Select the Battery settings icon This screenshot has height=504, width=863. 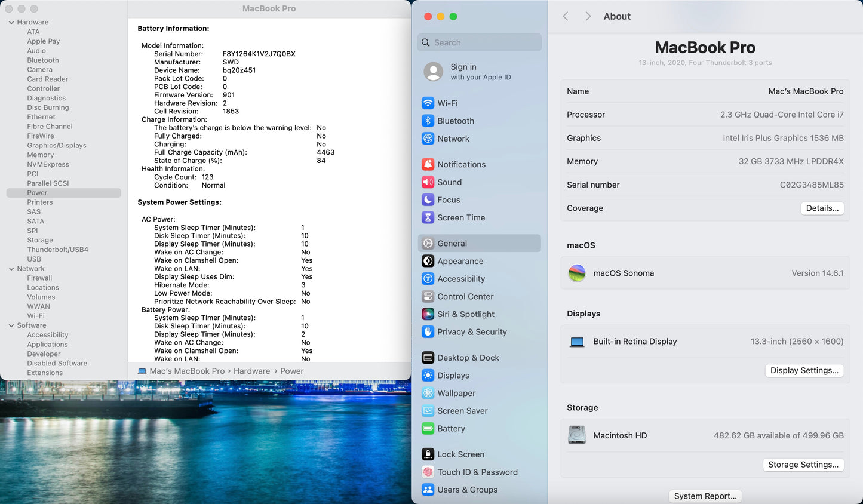click(x=428, y=429)
